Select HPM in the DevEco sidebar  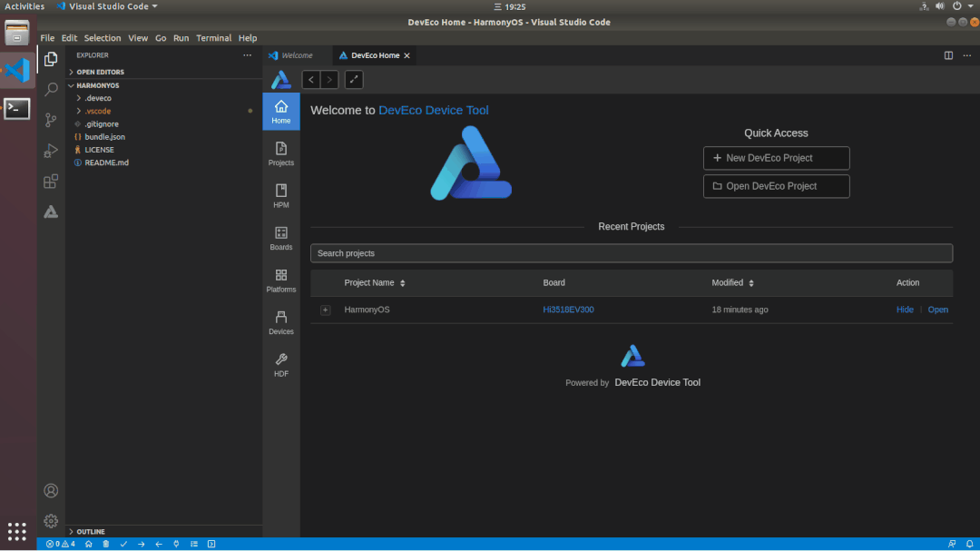pos(281,194)
